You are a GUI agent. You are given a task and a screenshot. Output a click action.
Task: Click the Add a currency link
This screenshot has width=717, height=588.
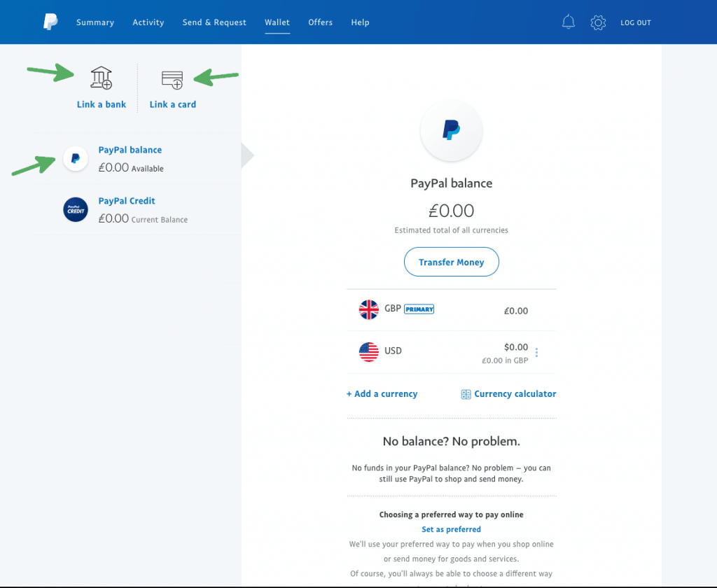382,394
